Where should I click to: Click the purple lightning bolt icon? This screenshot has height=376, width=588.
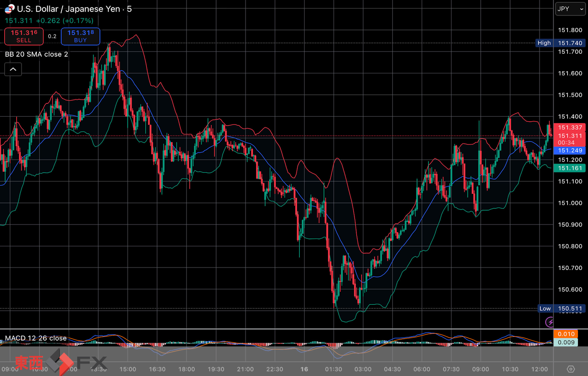(549, 322)
